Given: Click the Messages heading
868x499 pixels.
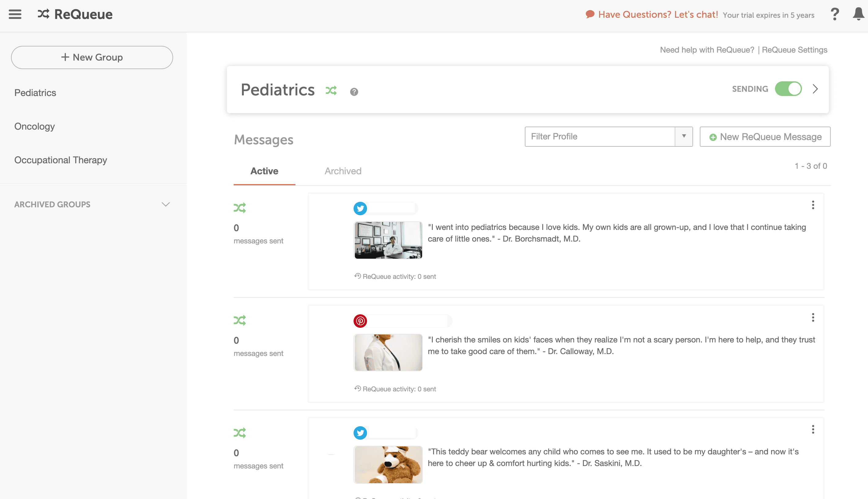Looking at the screenshot, I should (x=264, y=140).
